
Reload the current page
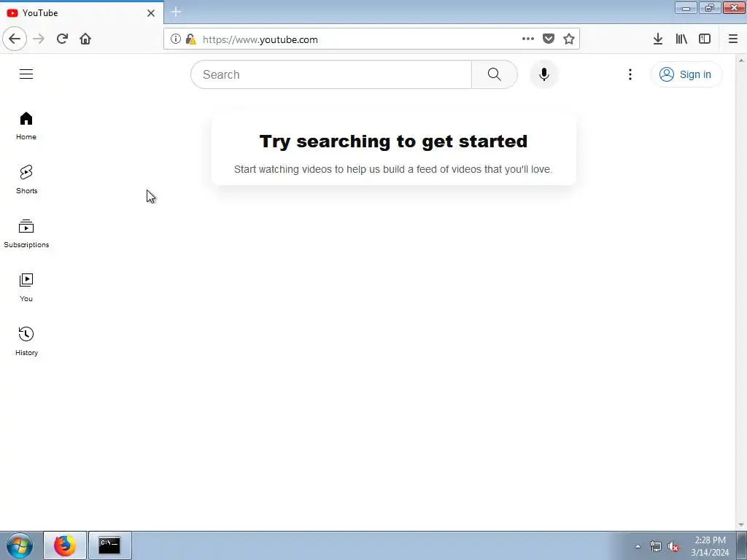click(x=62, y=39)
